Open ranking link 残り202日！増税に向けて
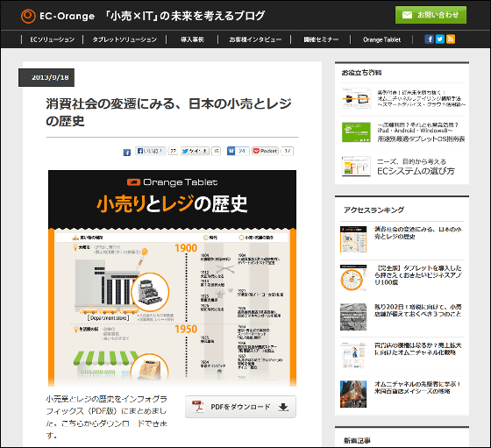Screen dimensions: 491x448 tap(417, 310)
